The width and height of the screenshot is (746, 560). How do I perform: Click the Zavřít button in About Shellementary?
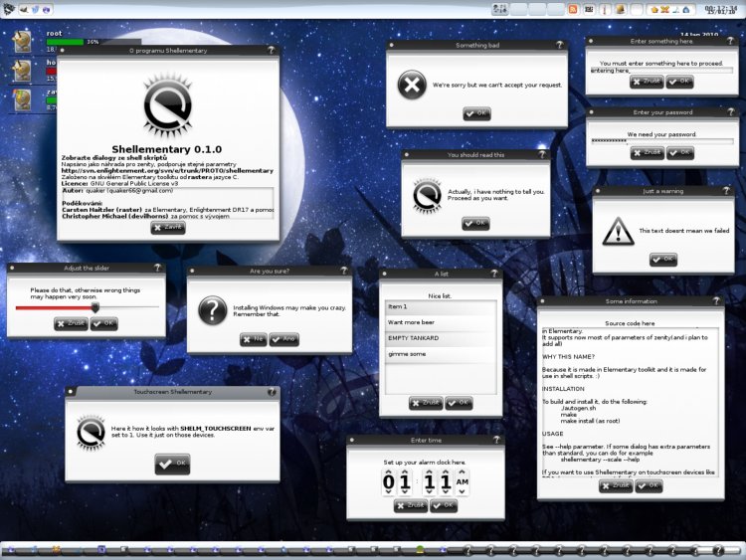pyautogui.click(x=168, y=228)
